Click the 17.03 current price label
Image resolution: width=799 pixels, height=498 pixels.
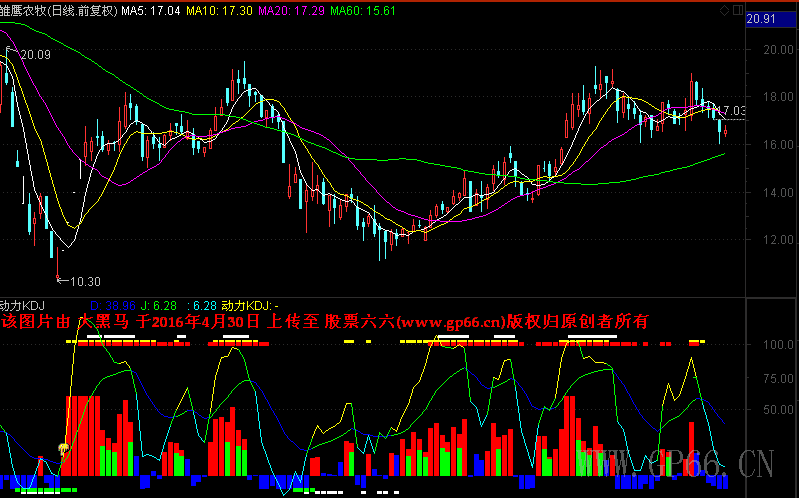pos(733,110)
